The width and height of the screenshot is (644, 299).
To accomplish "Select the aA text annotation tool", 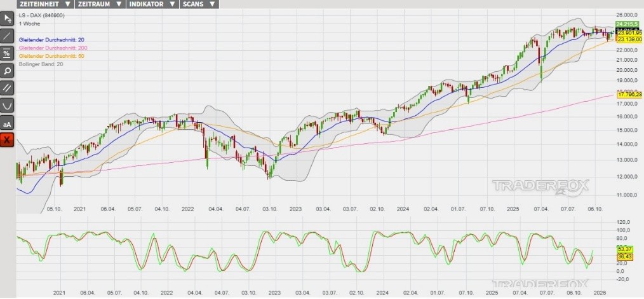I will pyautogui.click(x=7, y=123).
